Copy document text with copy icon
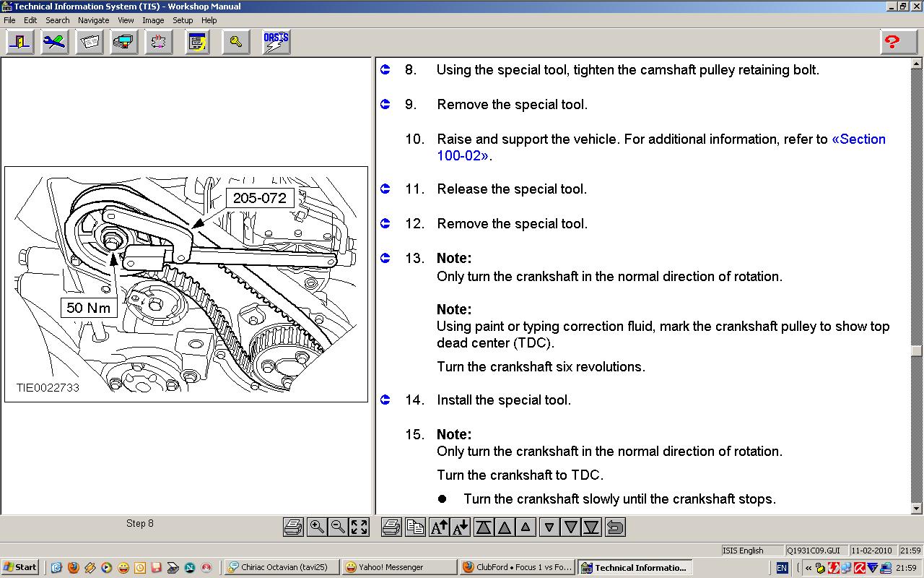This screenshot has height=578, width=924. coord(414,527)
